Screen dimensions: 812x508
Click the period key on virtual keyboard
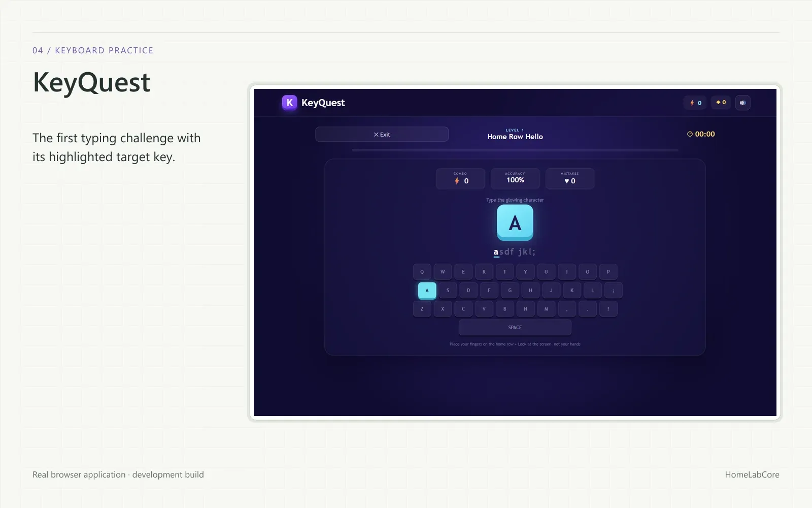pyautogui.click(x=588, y=309)
